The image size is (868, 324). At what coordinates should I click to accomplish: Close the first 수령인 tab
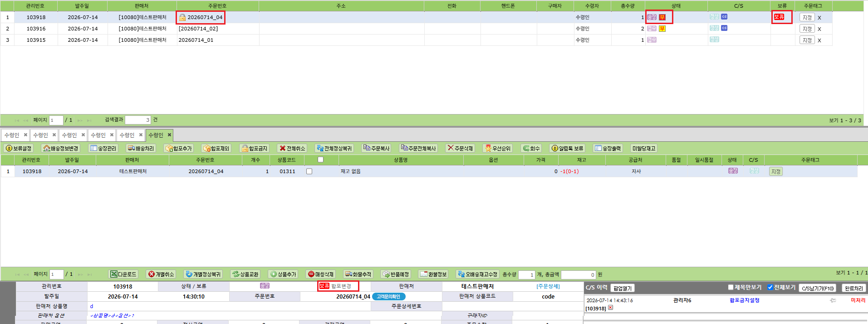[25, 135]
